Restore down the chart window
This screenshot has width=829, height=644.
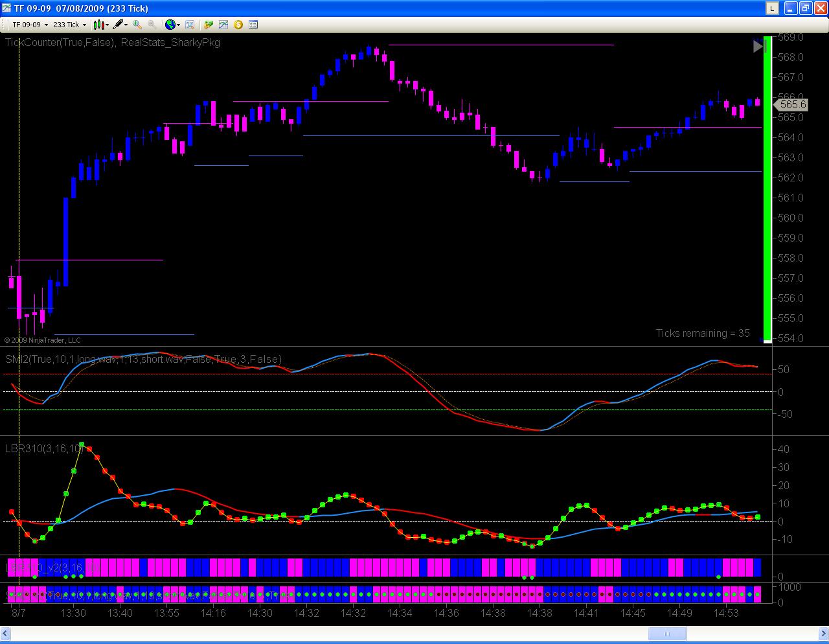(x=805, y=8)
